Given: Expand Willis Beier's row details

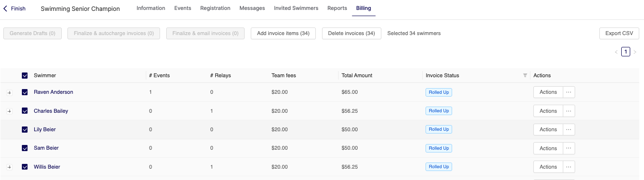Looking at the screenshot, I should (9, 167).
